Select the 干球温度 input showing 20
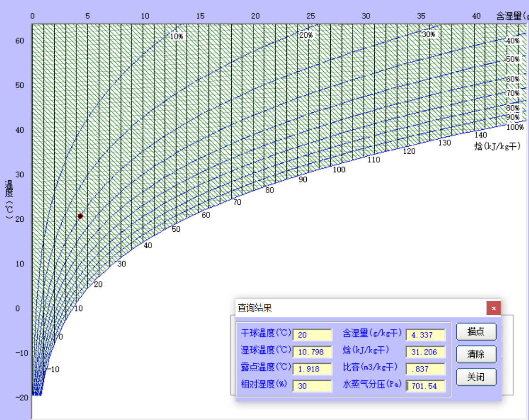Viewport: 529px width, 420px height. click(312, 335)
